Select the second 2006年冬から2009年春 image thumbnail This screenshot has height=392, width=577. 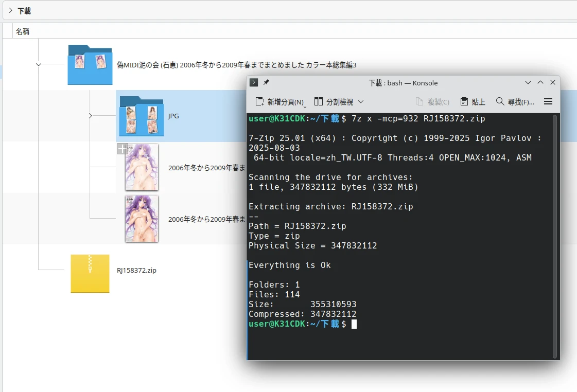(142, 219)
